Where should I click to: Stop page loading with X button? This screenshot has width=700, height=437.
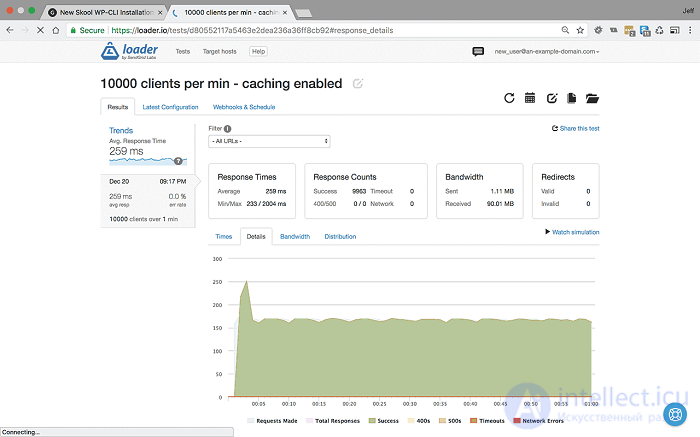pos(40,30)
